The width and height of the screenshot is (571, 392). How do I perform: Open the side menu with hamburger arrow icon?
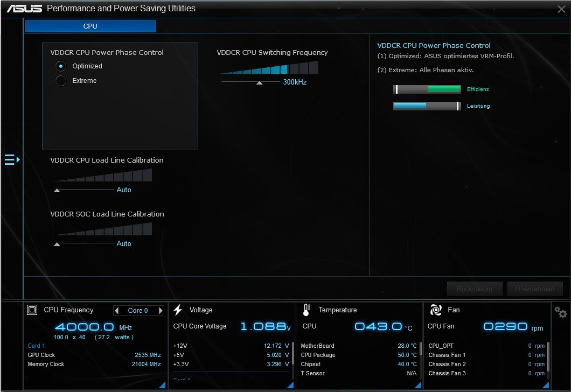[x=12, y=159]
